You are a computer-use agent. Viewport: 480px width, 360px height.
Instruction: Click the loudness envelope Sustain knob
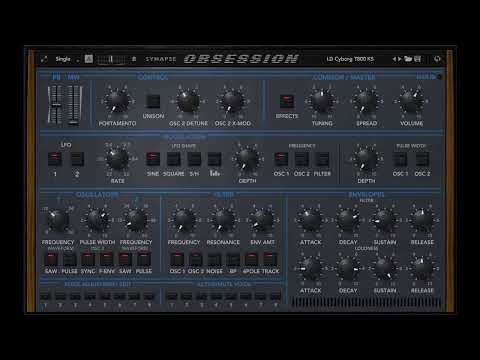(385, 268)
